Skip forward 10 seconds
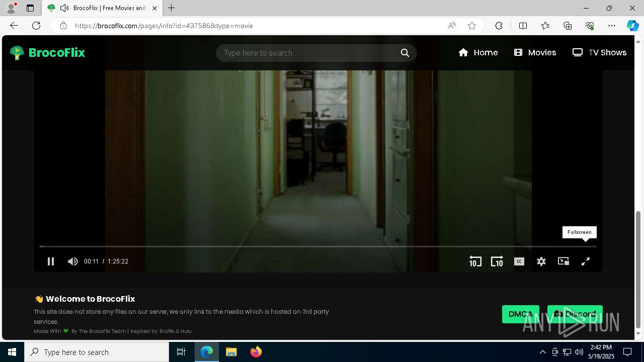 coord(497,261)
